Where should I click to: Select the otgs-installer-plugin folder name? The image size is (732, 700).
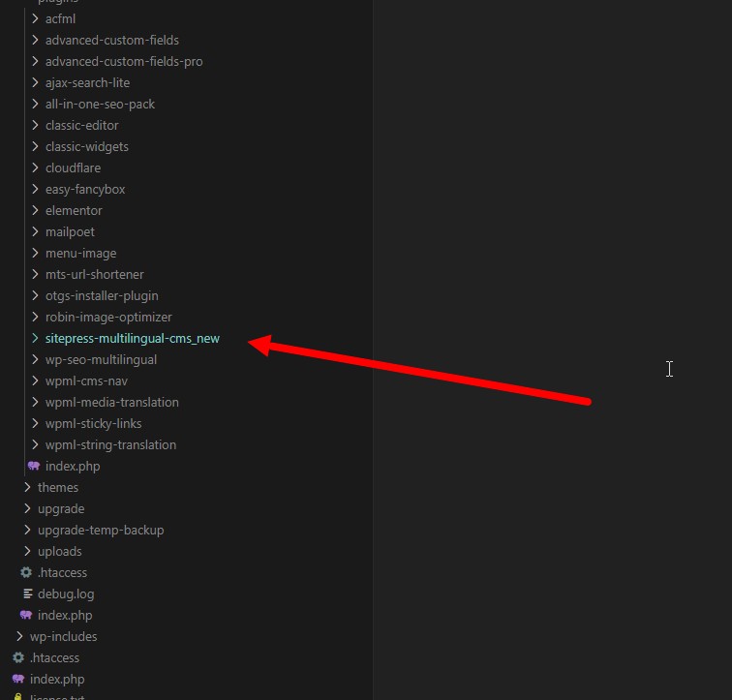coord(102,296)
